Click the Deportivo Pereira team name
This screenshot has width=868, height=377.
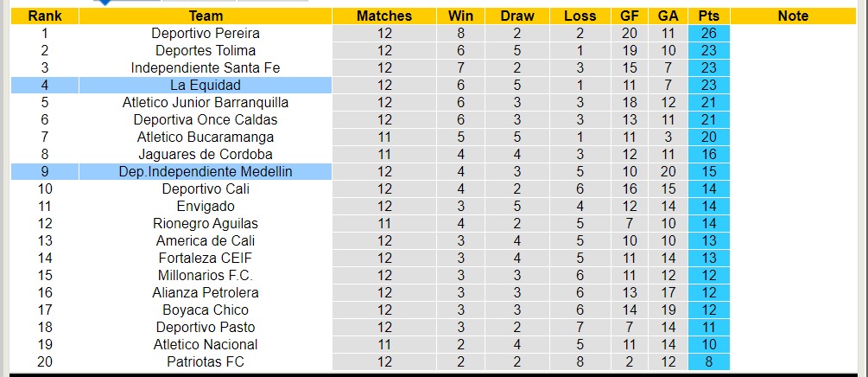tap(206, 33)
